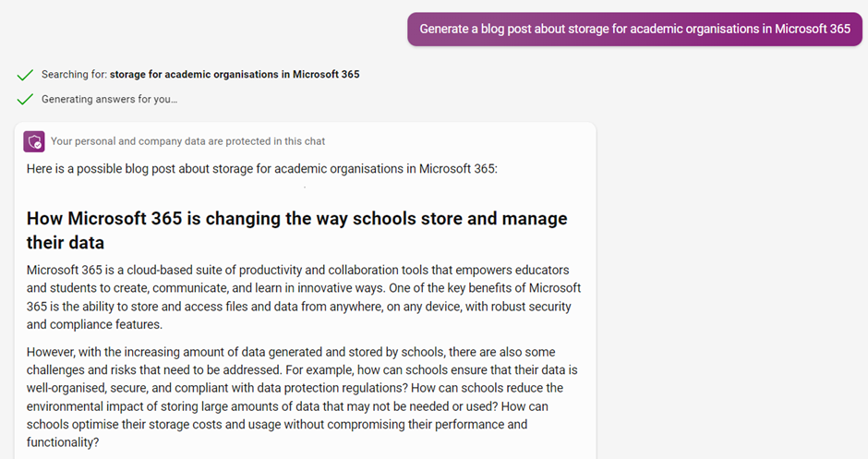Click the line starting 'schools optimise their storage costs'

pos(276,425)
